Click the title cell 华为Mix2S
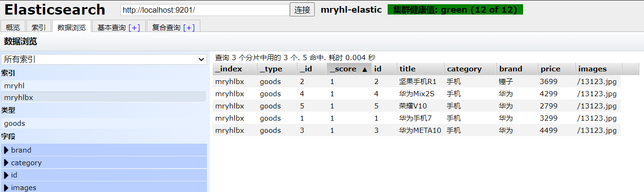Screen dimensions: 644x192 coord(417,94)
